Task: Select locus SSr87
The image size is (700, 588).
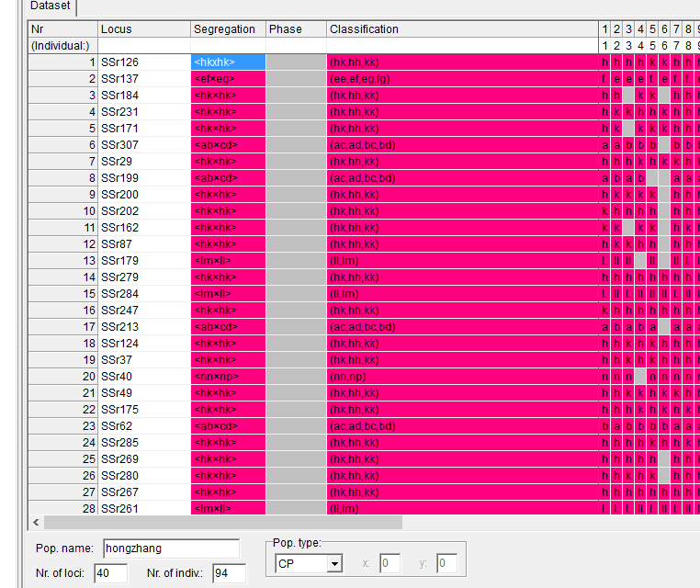Action: pos(144,243)
